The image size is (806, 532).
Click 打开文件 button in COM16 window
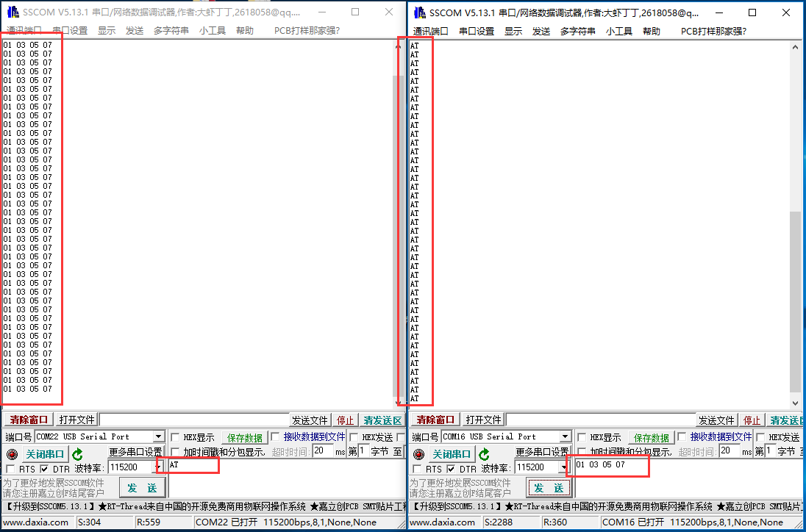[x=484, y=420]
